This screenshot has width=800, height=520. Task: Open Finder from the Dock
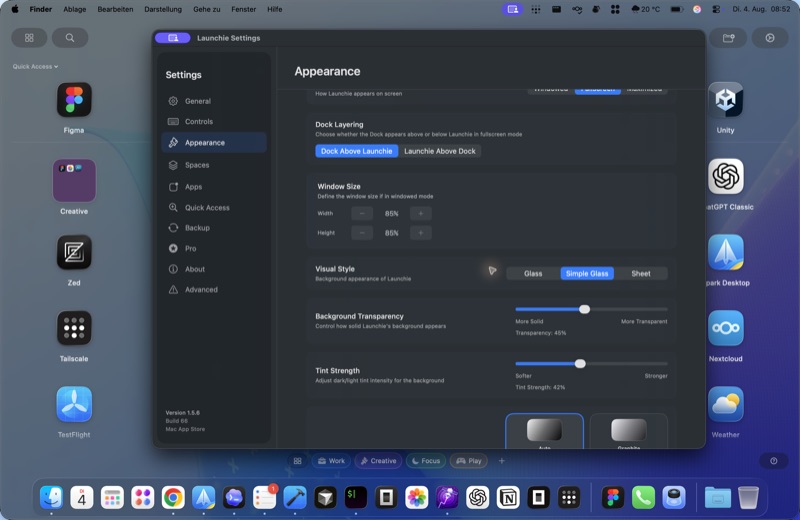point(52,497)
